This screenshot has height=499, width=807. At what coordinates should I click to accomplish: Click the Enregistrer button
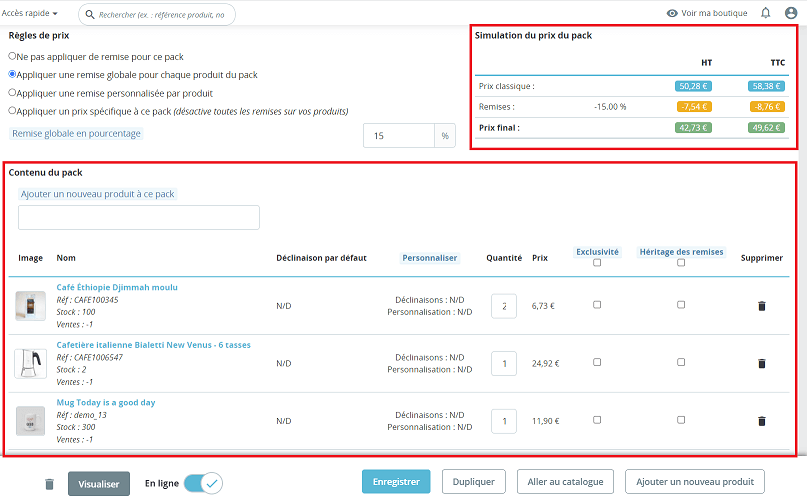[x=396, y=482]
